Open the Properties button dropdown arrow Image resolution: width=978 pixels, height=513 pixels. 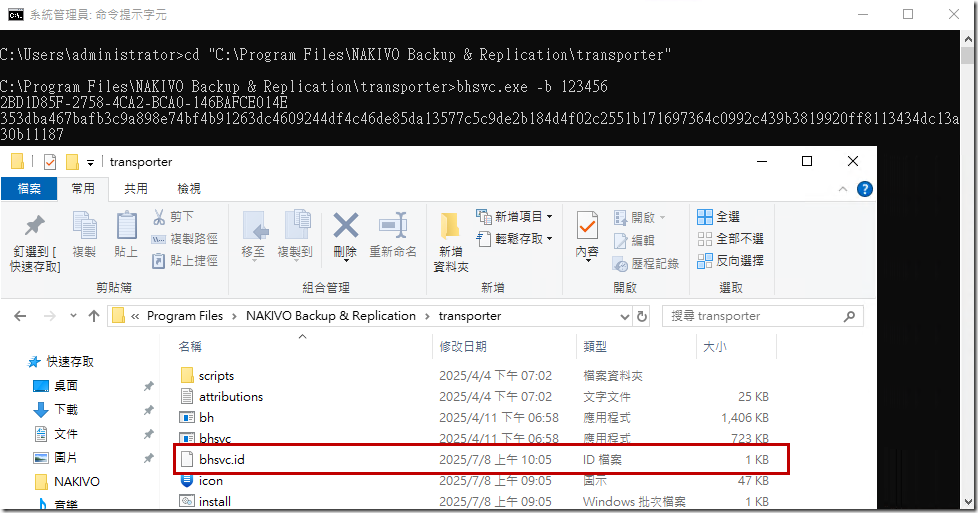tap(587, 261)
